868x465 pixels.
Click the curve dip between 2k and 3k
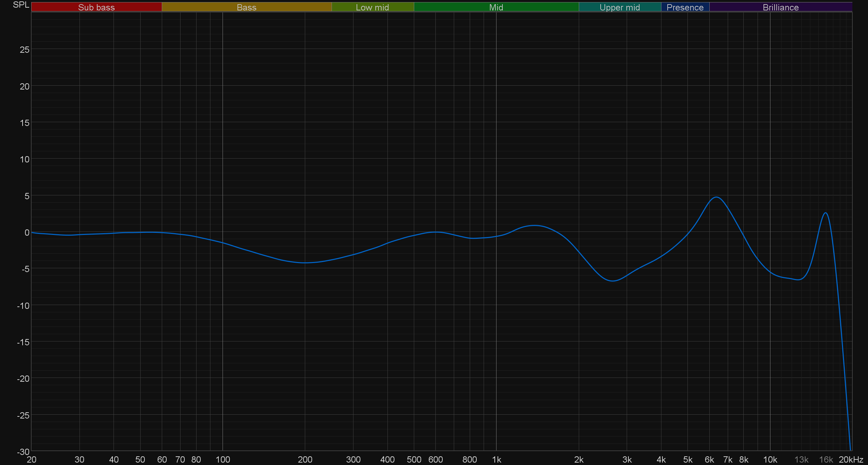coord(613,281)
